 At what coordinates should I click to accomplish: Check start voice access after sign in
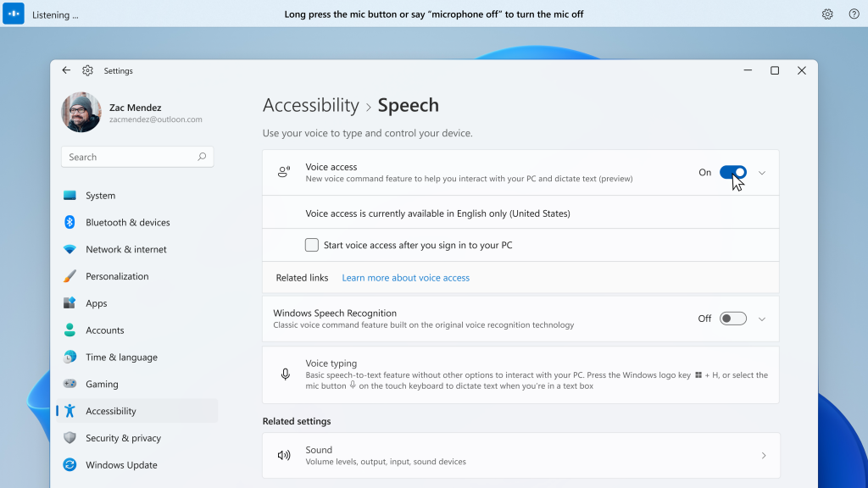click(x=312, y=244)
